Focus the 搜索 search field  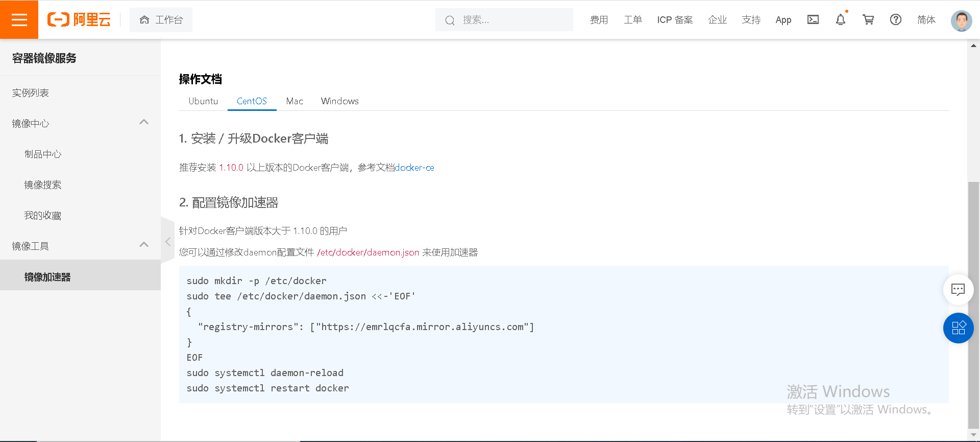[x=504, y=20]
